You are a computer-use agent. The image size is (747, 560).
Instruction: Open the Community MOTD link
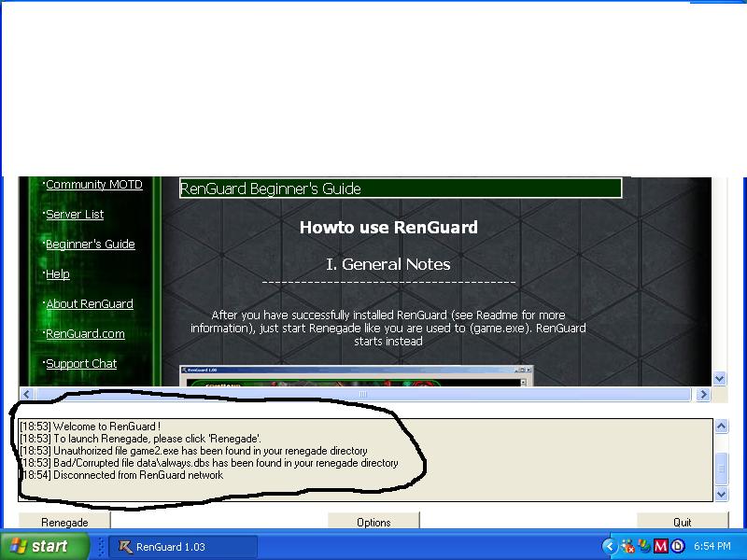93,185
